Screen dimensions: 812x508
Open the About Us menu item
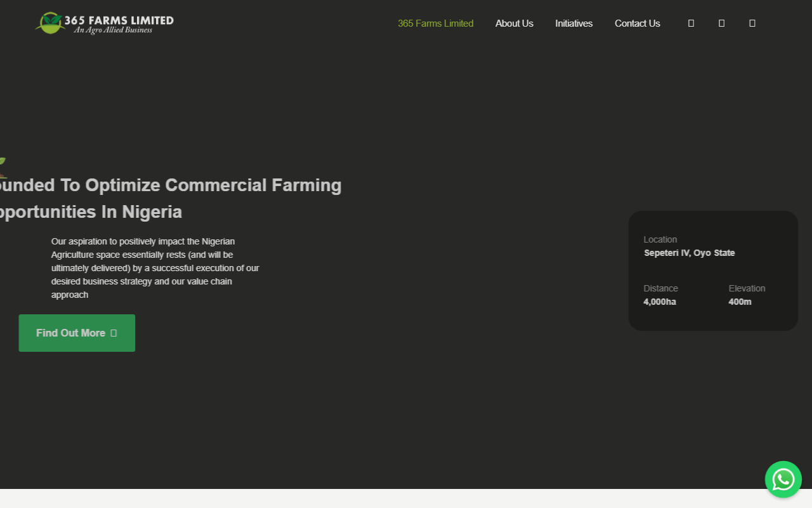click(x=514, y=23)
